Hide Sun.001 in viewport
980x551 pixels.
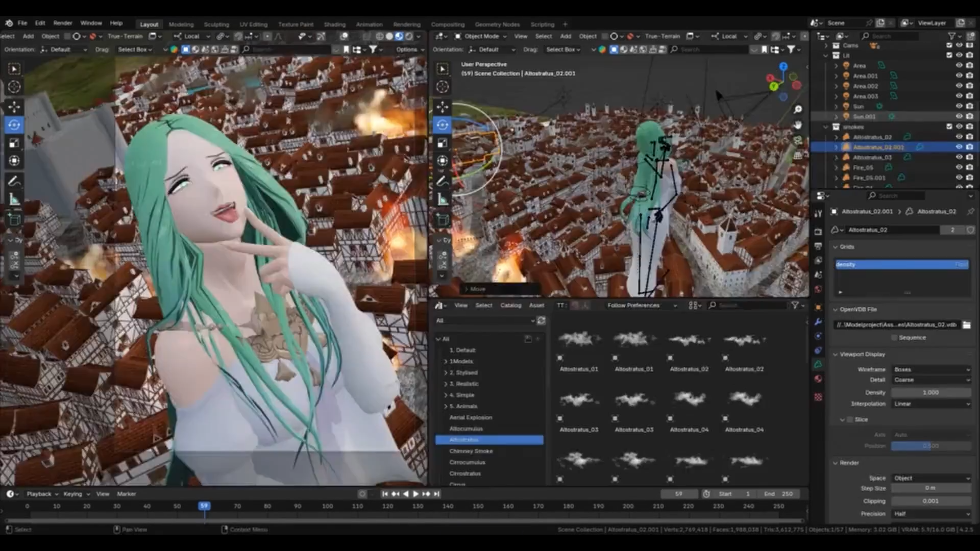pos(959,116)
